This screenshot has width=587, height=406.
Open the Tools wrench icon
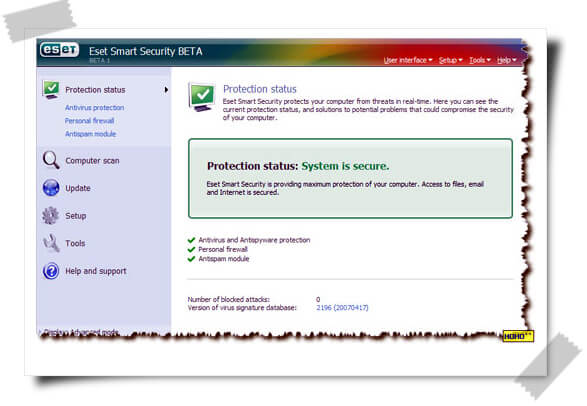pos(51,243)
